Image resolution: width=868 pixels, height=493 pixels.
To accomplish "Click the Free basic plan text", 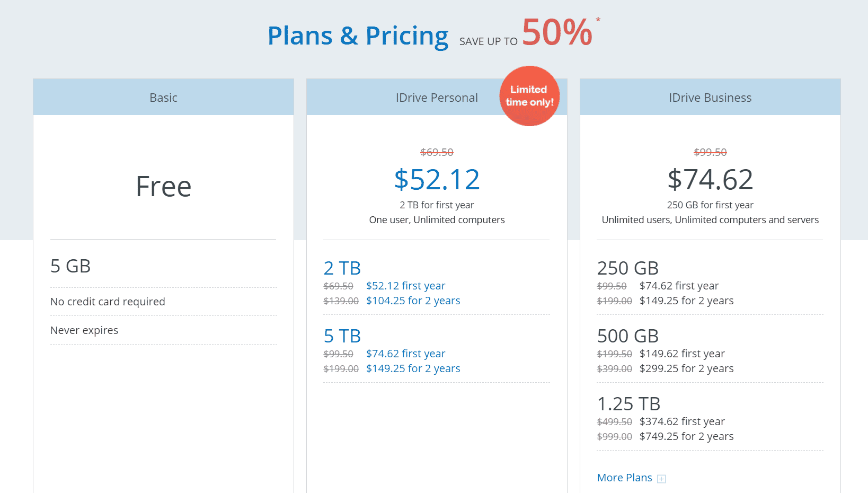I will (164, 187).
